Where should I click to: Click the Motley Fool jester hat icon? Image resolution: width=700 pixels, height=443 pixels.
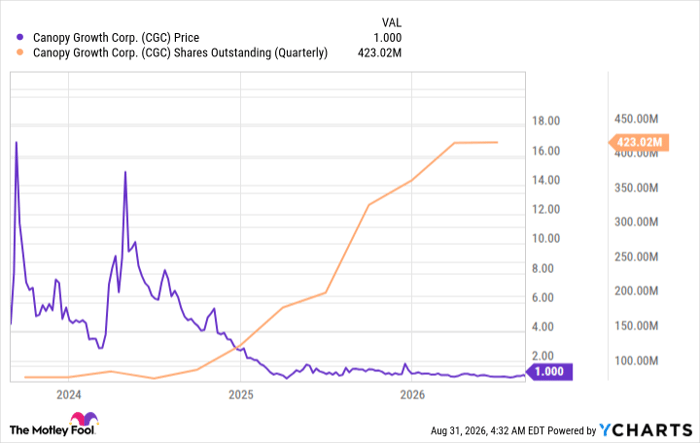(x=84, y=419)
